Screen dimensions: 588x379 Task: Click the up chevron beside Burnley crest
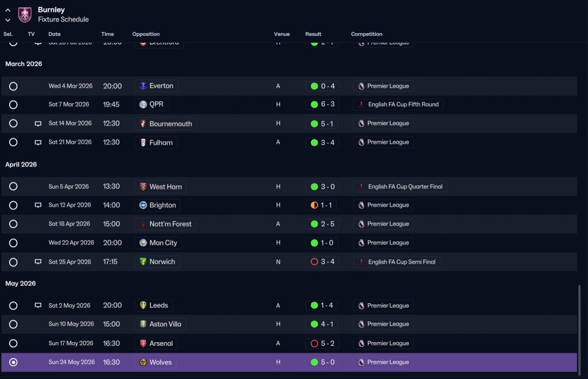coord(8,10)
